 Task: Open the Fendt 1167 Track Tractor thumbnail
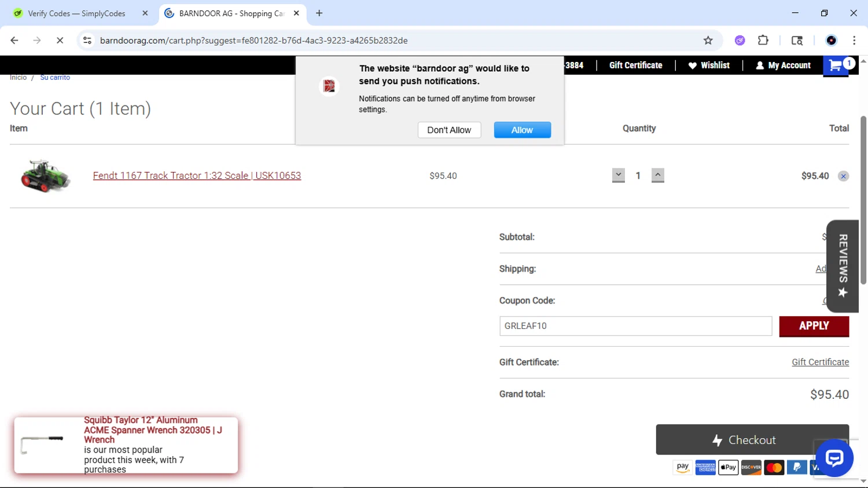coord(45,176)
